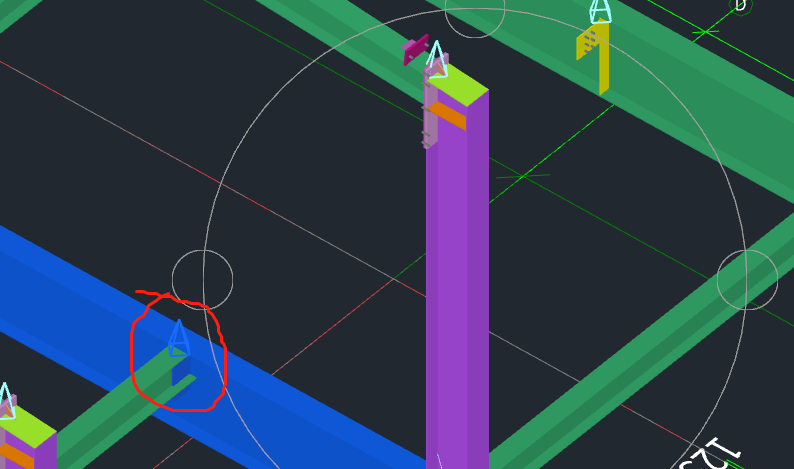794x469 pixels.
Task: Select the magenta plate beside the column top
Action: coord(415,50)
